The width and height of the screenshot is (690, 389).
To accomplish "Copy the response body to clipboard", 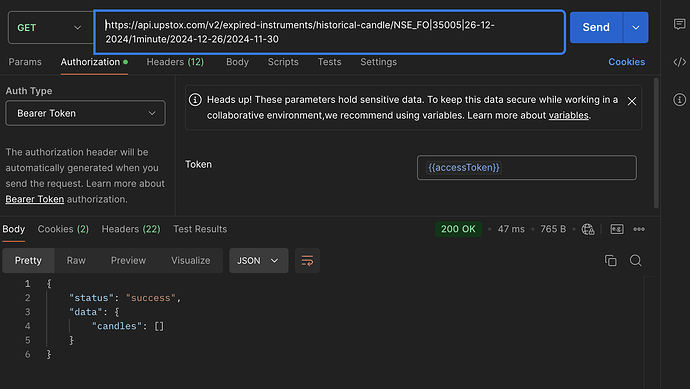I will pyautogui.click(x=611, y=261).
